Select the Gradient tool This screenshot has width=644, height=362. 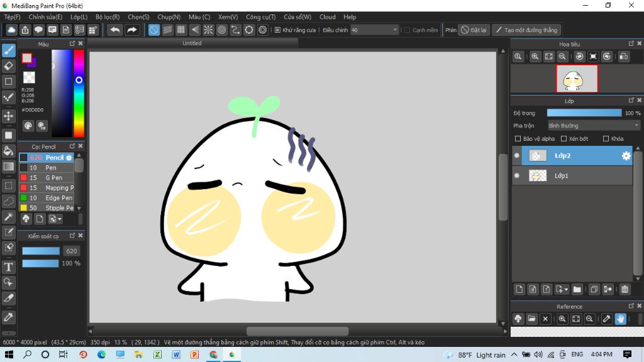(x=9, y=166)
